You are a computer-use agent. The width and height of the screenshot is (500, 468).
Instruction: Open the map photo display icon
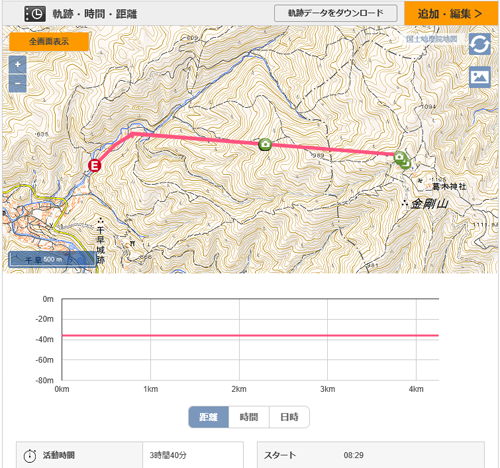click(x=480, y=77)
